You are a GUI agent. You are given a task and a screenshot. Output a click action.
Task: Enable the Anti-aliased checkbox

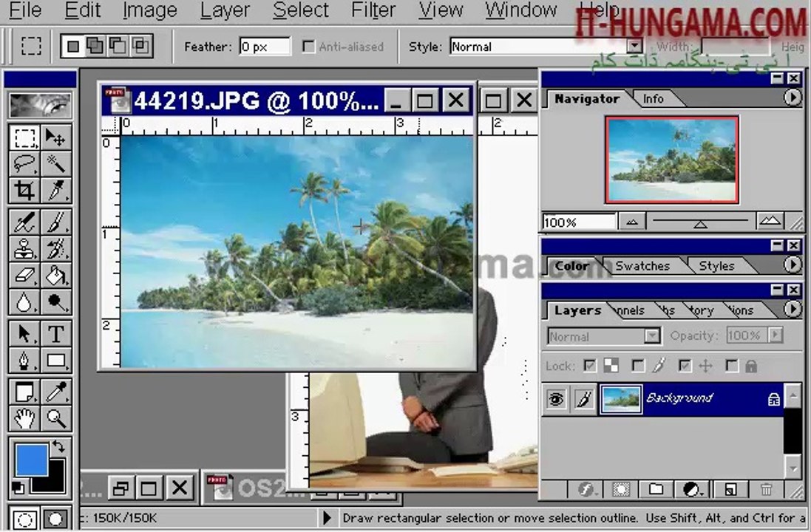308,47
